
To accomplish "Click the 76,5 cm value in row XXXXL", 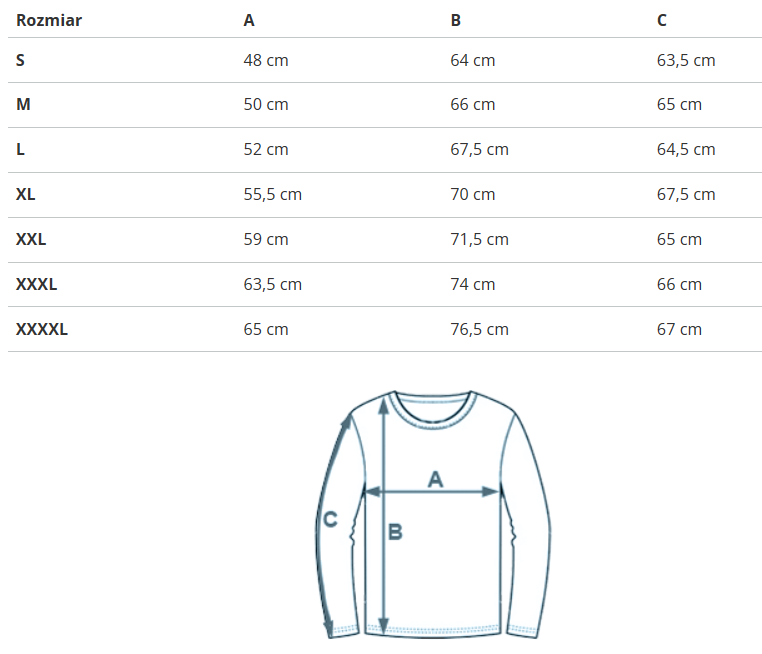I will [x=480, y=329].
